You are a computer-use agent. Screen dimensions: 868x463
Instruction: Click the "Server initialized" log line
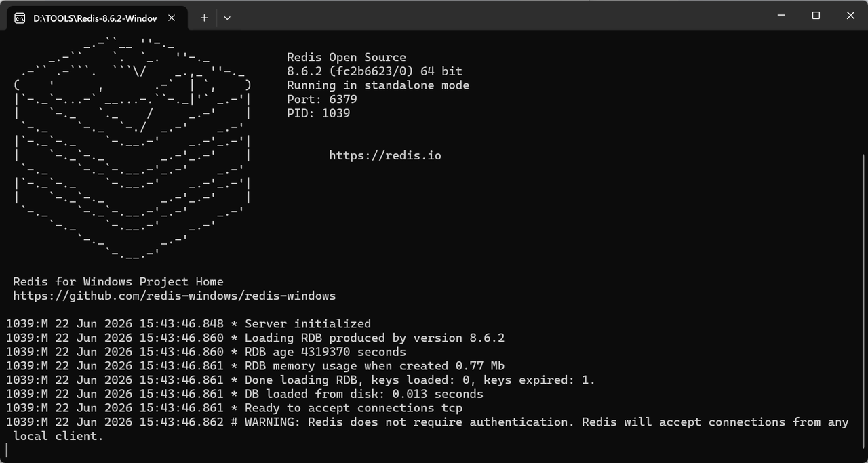[189, 323]
